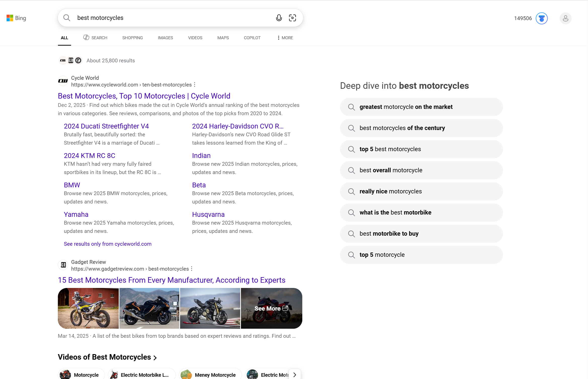Advance video carousel with the right chevron
588x379 pixels.
(x=295, y=374)
